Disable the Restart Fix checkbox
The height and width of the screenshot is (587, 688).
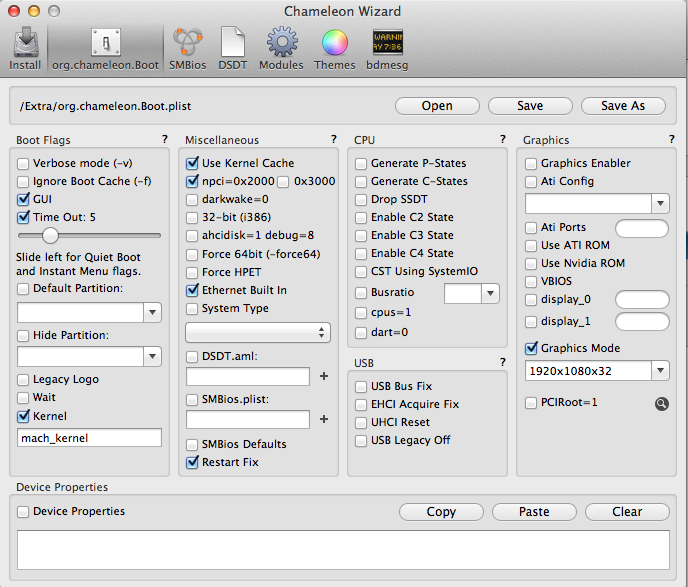193,462
